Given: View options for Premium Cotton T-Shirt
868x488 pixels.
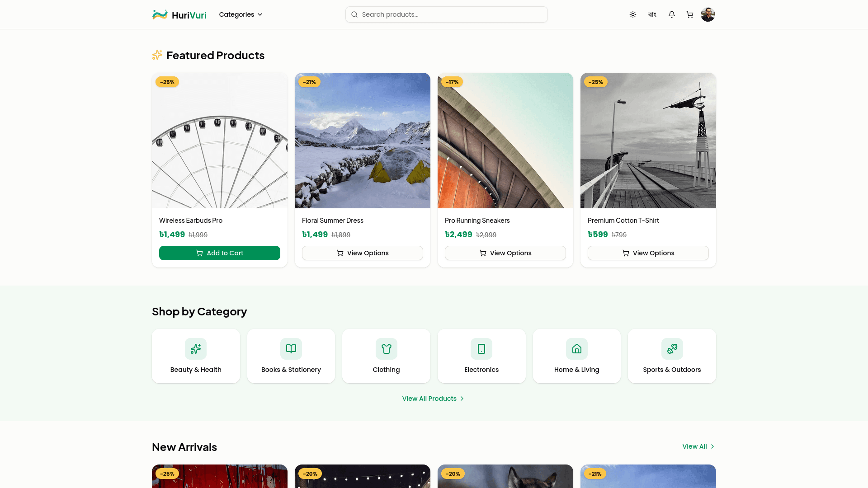Looking at the screenshot, I should [x=648, y=253].
